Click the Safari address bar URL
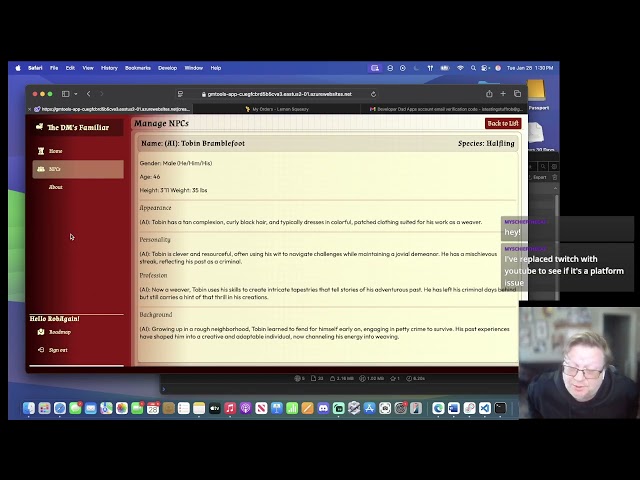The height and width of the screenshot is (480, 640). pos(279,94)
